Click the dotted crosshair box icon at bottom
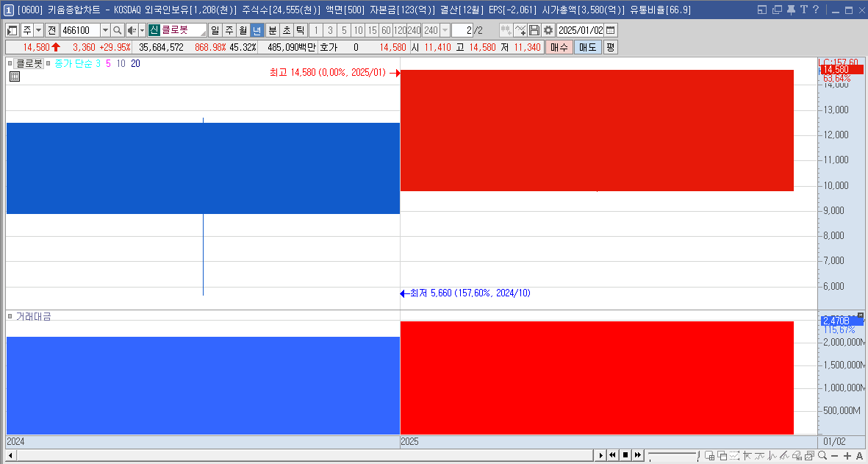This screenshot has height=464, width=868. 734,455
